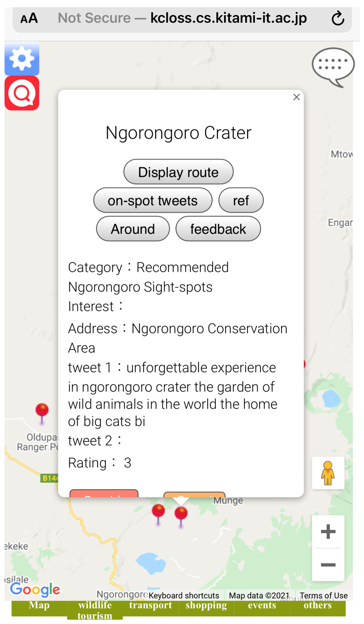
Task: Reload the page in the address bar
Action: [x=338, y=18]
